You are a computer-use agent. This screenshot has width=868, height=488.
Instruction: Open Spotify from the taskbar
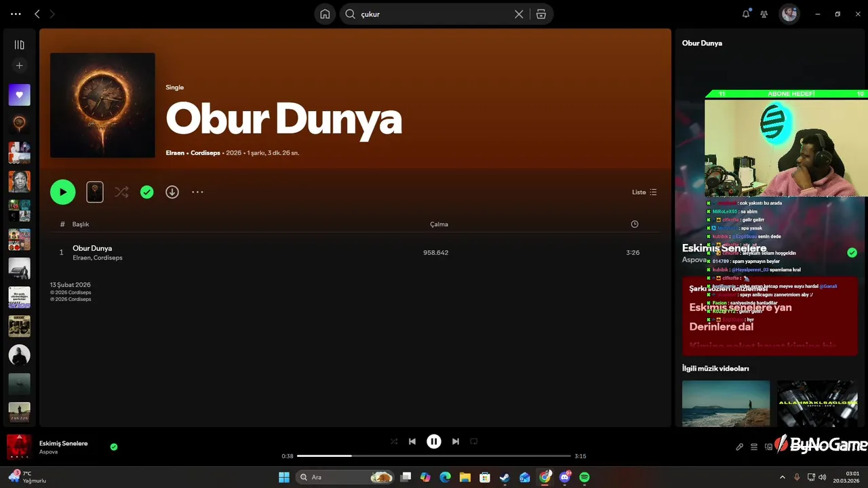coord(585,477)
